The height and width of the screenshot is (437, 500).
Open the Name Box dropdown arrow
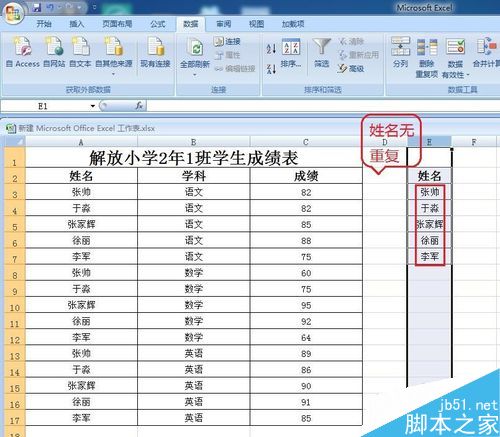pyautogui.click(x=93, y=106)
